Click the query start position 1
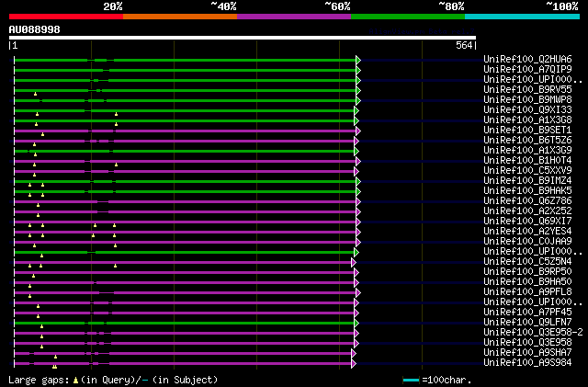 (15, 45)
